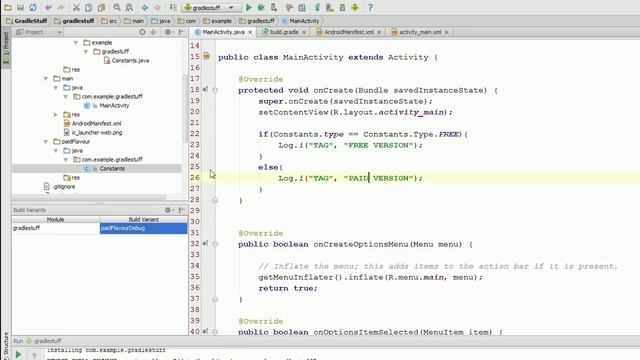Fold onCreateOptionsMenu method at line 32

pos(215,244)
